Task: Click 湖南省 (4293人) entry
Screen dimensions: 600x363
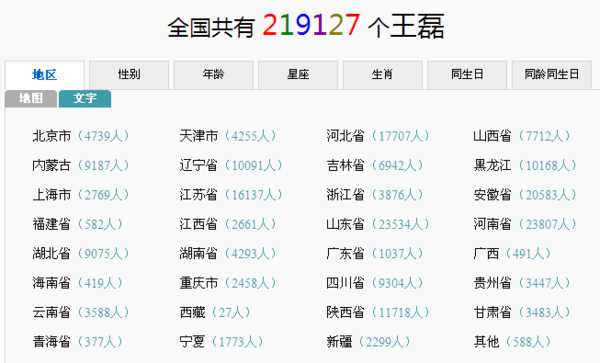Action: point(228,254)
